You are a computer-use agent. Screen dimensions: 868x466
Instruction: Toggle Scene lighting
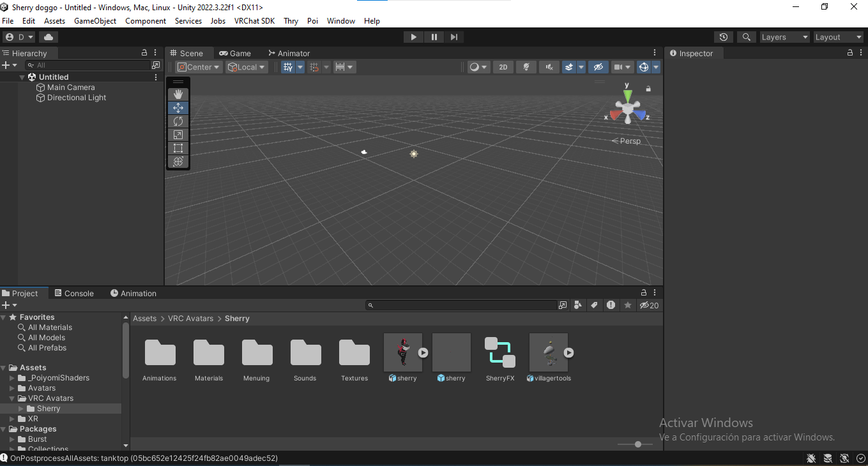(x=526, y=67)
